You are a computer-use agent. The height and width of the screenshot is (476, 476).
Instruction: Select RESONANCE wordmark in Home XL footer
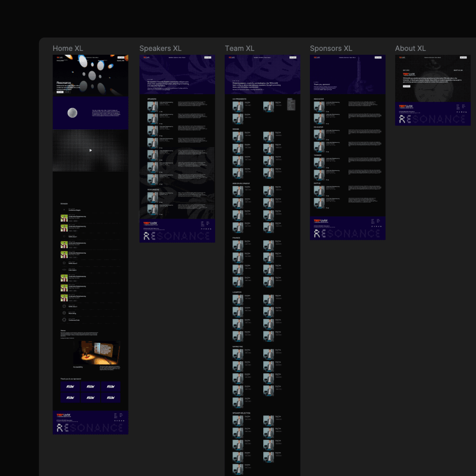point(90,428)
